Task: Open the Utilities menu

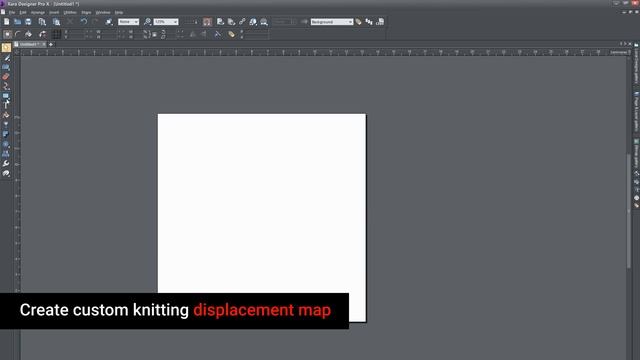Action: pyautogui.click(x=70, y=13)
